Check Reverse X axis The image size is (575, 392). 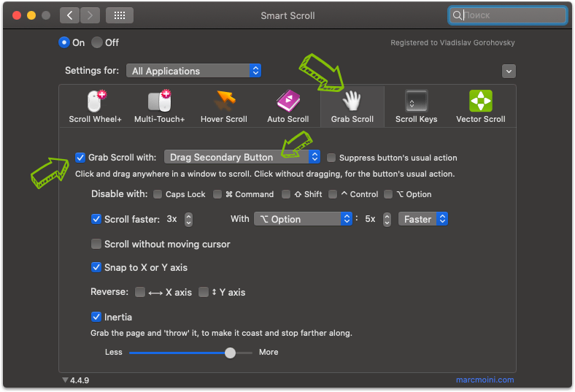pos(139,292)
